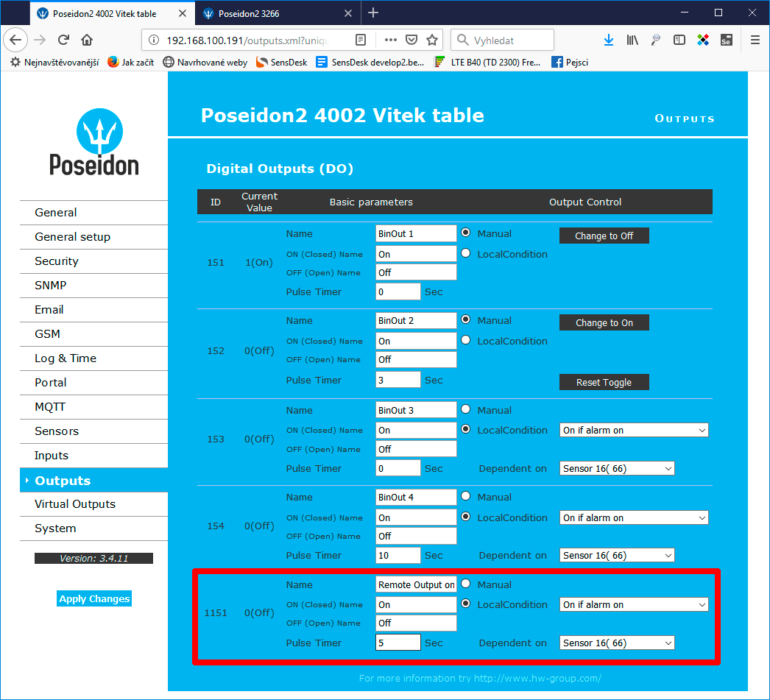Open the condition dropdown for BinOut 4
This screenshot has height=700, width=770.
(x=634, y=518)
